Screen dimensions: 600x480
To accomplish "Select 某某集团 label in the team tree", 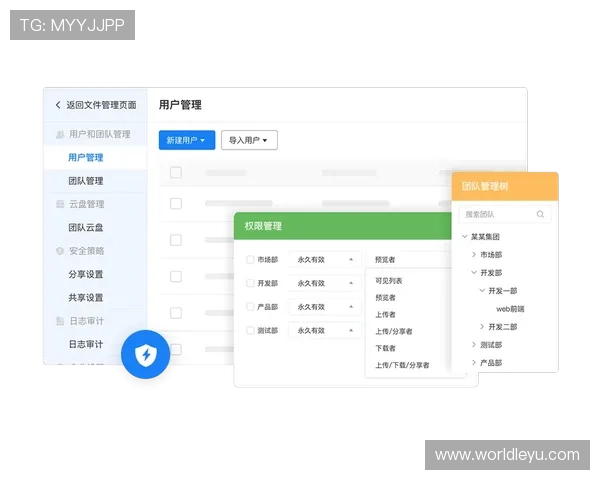I will click(485, 237).
